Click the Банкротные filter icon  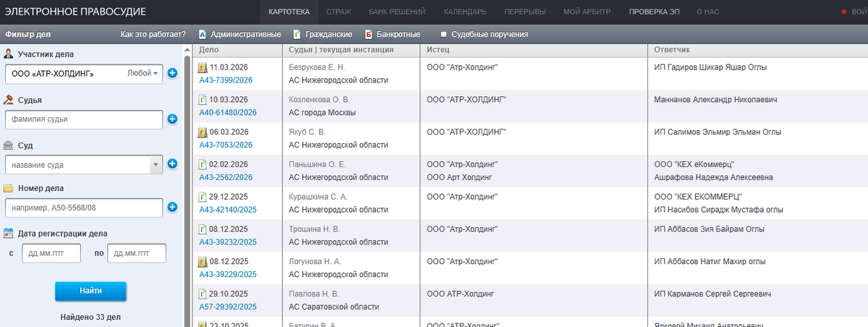click(368, 34)
